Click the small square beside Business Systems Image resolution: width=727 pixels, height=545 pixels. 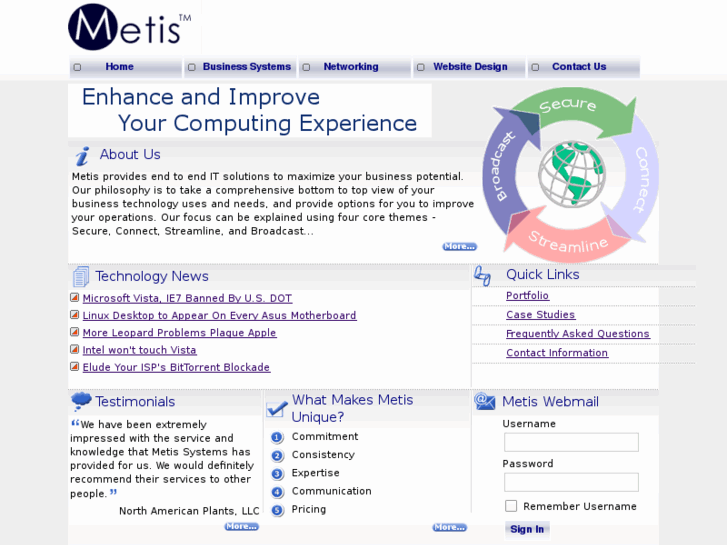[x=191, y=67]
